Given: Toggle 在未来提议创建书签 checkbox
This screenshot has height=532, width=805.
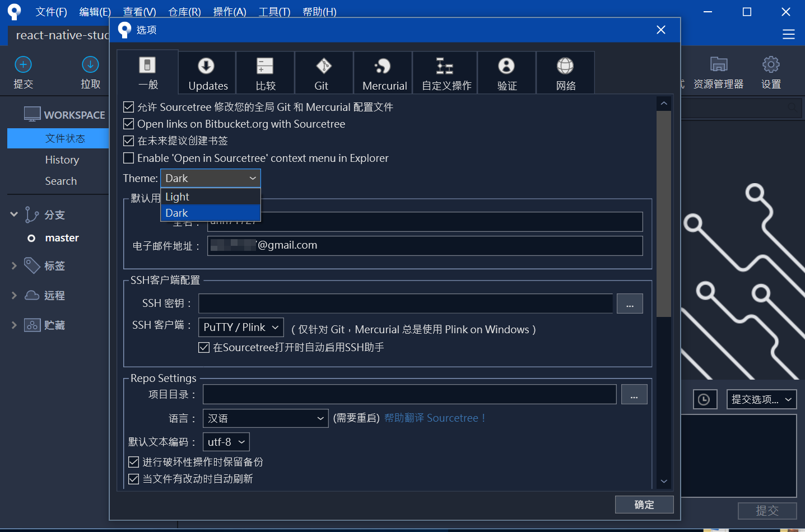Looking at the screenshot, I should point(128,141).
